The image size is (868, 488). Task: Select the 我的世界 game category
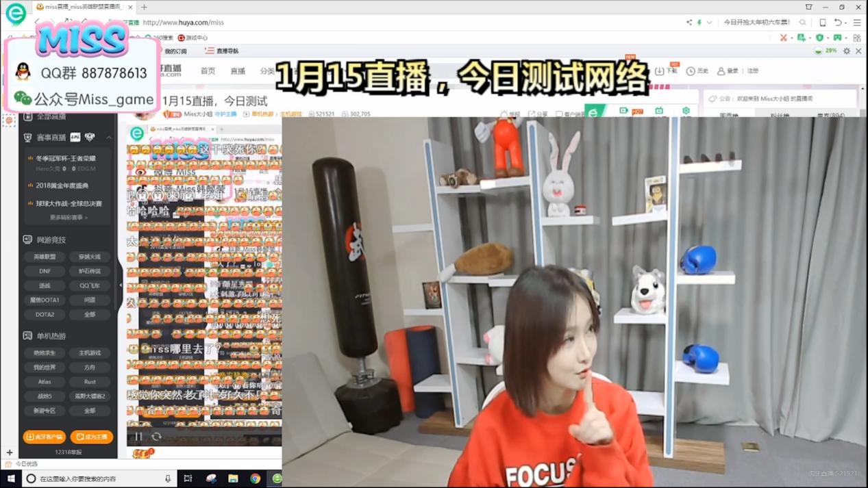pos(45,368)
